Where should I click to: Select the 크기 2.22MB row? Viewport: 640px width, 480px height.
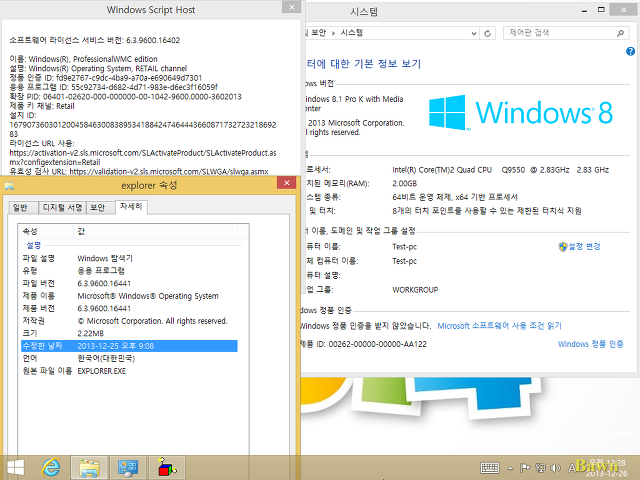click(129, 333)
